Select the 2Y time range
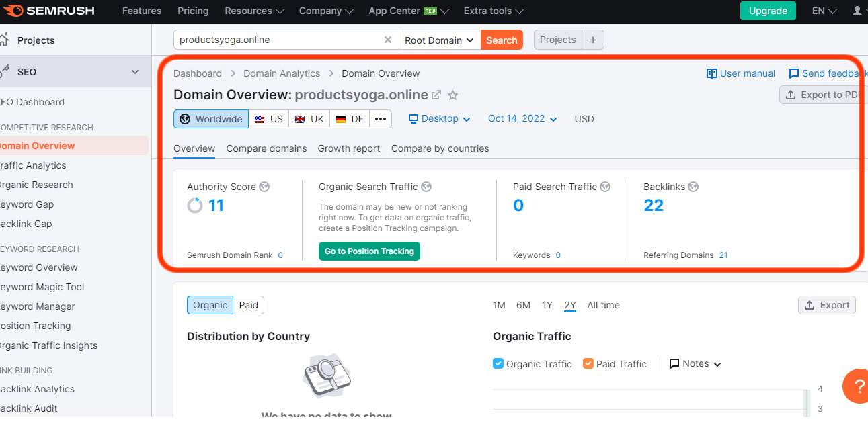 (570, 305)
